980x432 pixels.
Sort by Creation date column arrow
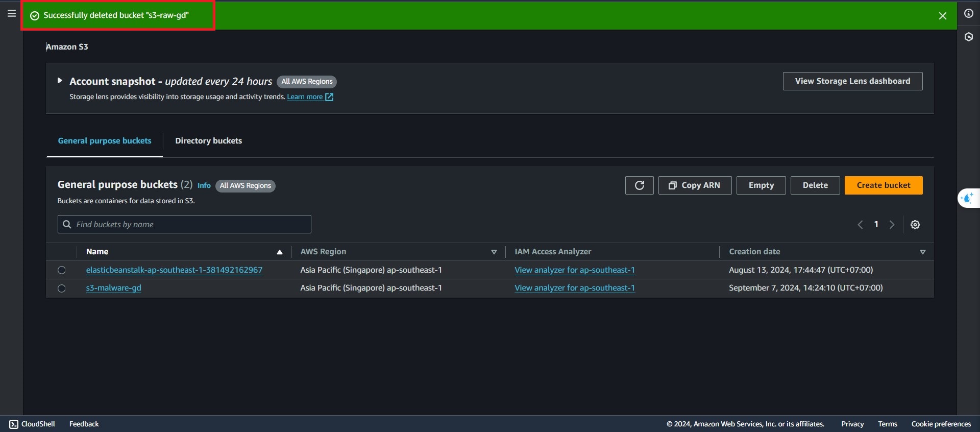(922, 252)
